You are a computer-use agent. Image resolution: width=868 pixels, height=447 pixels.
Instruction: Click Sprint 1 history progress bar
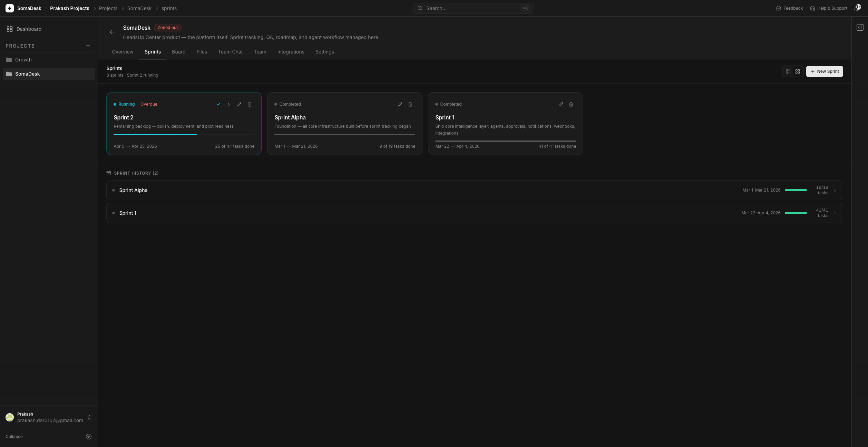(796, 213)
